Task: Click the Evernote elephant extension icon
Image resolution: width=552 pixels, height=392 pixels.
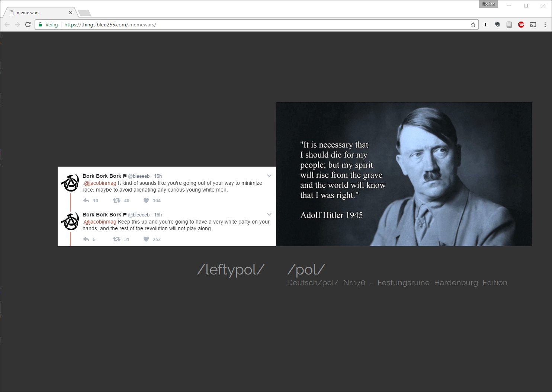Action: (497, 25)
